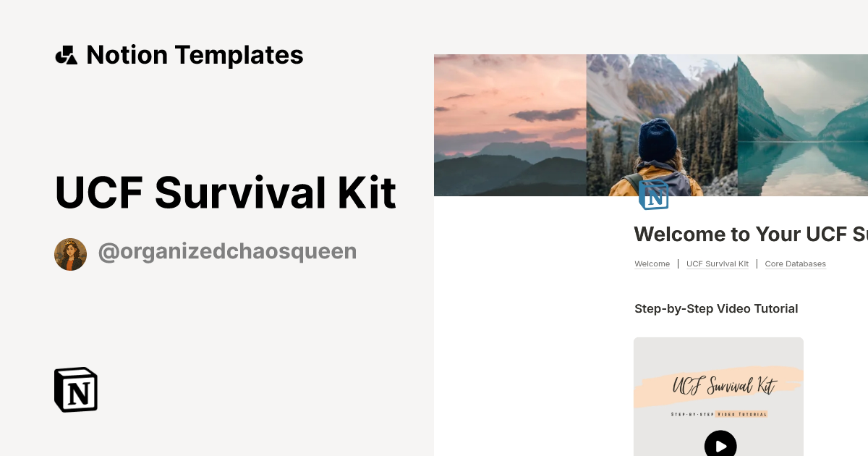Click the lake reflection cover photo
868x456 pixels.
pyautogui.click(x=803, y=124)
